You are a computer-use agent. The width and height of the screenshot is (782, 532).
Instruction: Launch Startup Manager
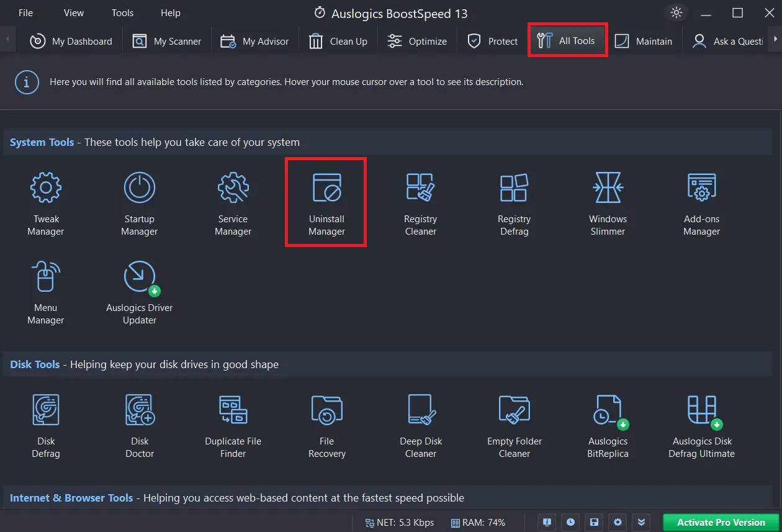(x=140, y=205)
